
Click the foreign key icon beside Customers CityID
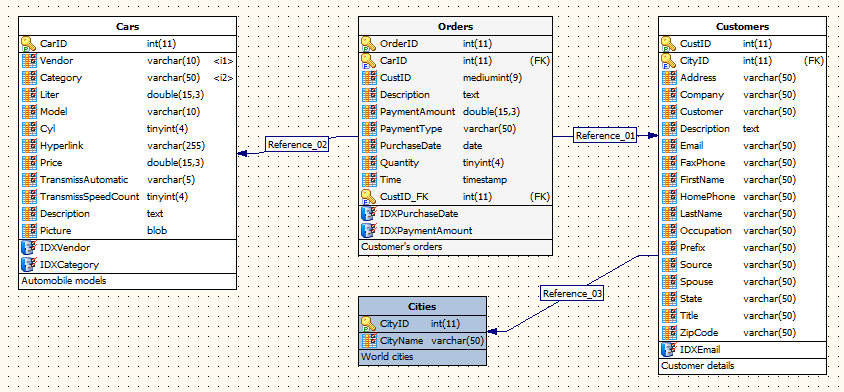(x=669, y=61)
